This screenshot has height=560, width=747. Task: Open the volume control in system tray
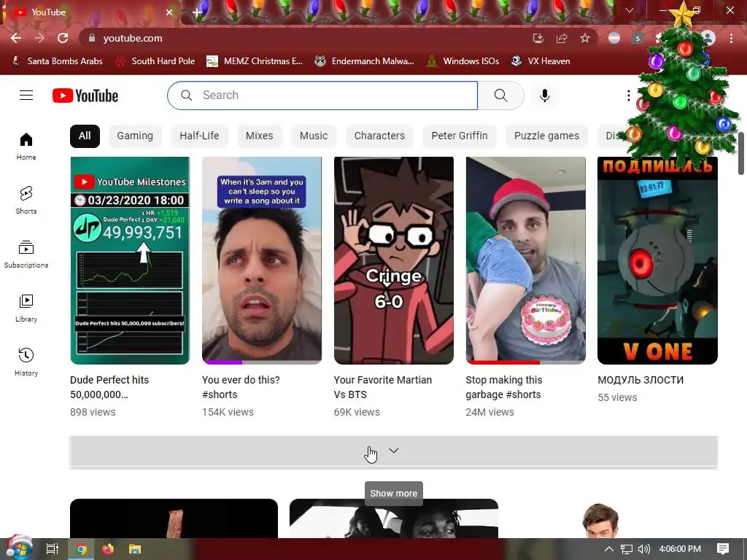[x=643, y=549]
